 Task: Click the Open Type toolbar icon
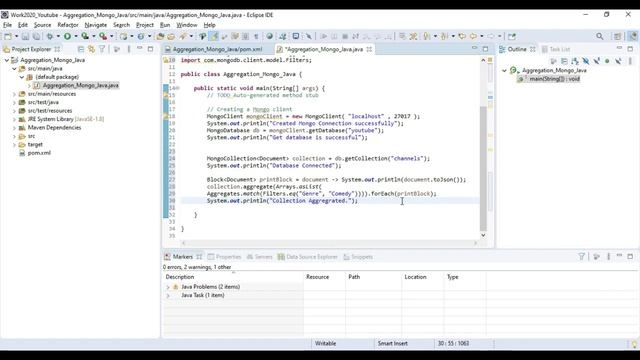160,36
